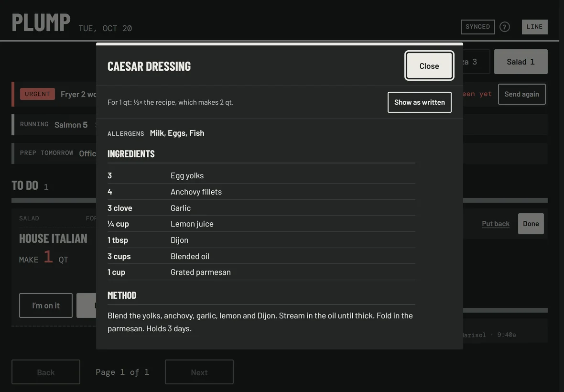Click the I'm on it button
This screenshot has height=392, width=564.
[x=46, y=305]
